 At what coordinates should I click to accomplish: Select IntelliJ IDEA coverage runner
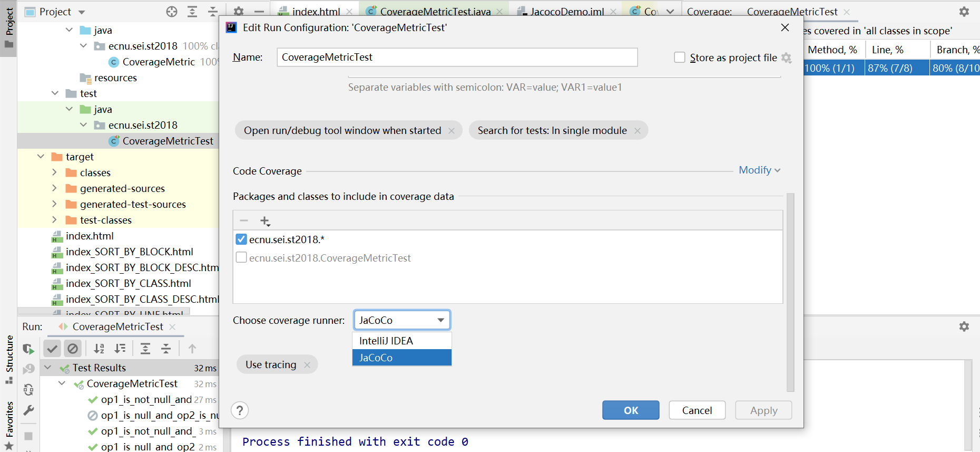click(402, 341)
